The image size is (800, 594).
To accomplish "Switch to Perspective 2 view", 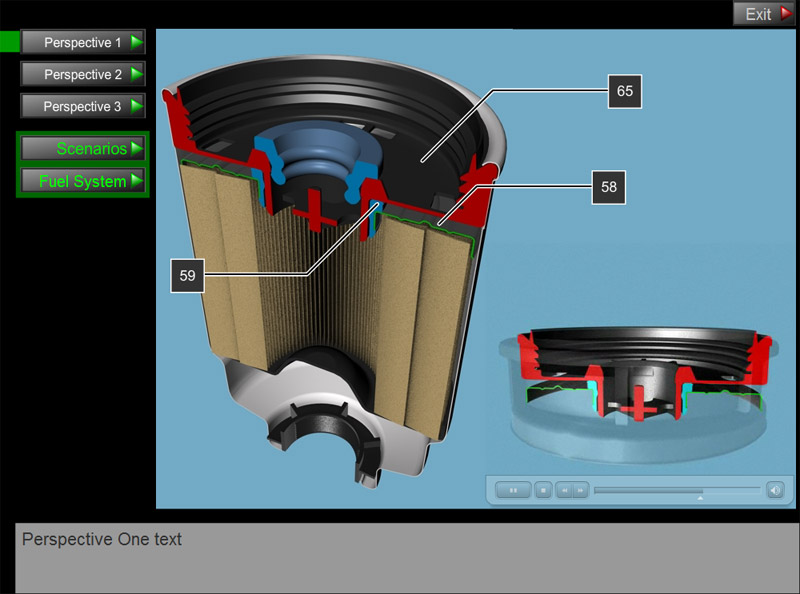I will [83, 75].
